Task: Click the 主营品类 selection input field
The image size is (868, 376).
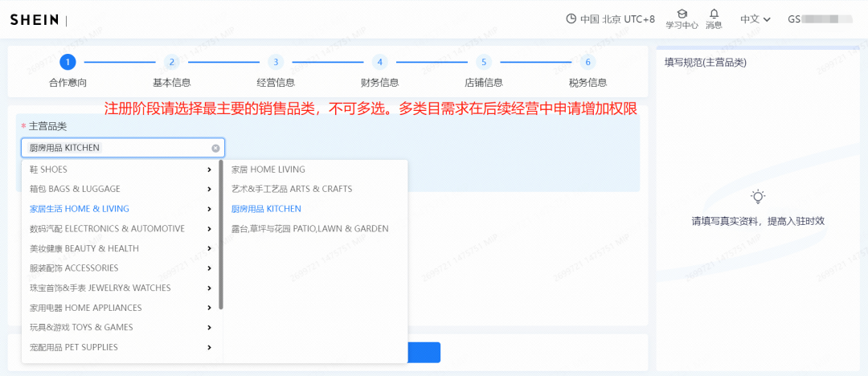Action: pos(122,148)
